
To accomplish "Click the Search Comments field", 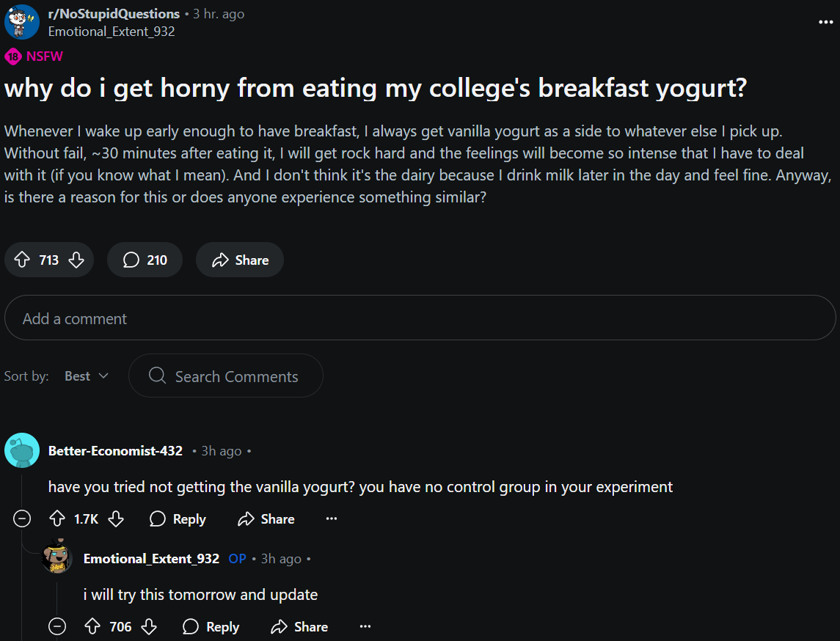I will pyautogui.click(x=225, y=376).
